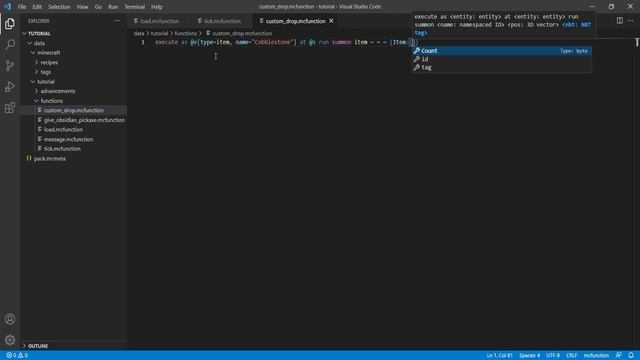Open the Help menu
The image size is (640, 360).
[157, 7]
